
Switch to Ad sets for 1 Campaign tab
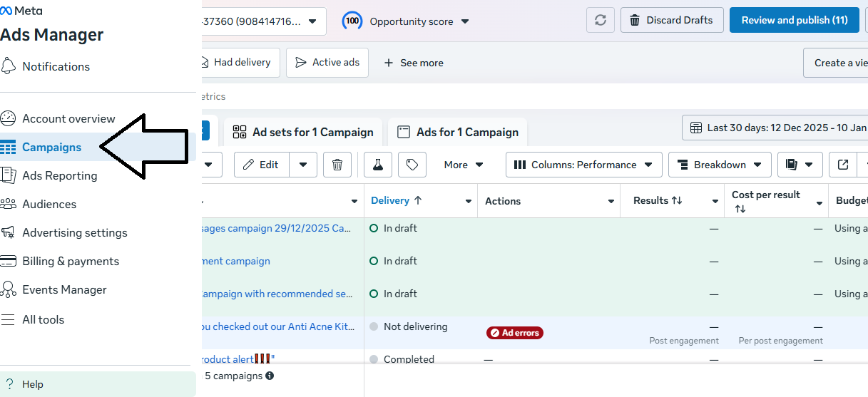[303, 132]
